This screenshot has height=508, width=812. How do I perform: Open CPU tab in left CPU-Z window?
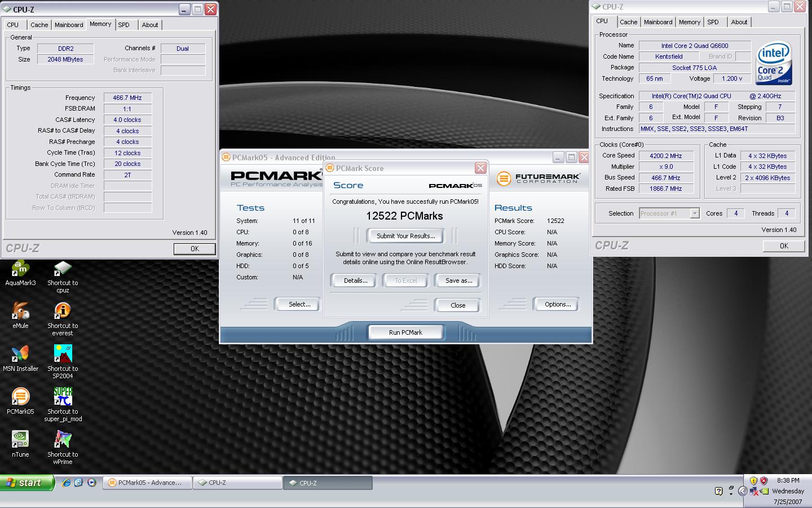coord(12,25)
